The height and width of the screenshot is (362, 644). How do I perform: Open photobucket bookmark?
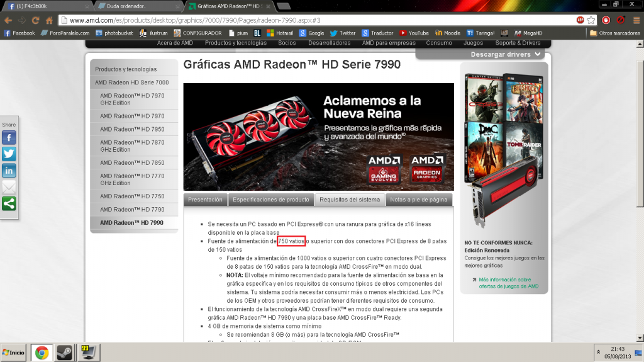pyautogui.click(x=114, y=33)
